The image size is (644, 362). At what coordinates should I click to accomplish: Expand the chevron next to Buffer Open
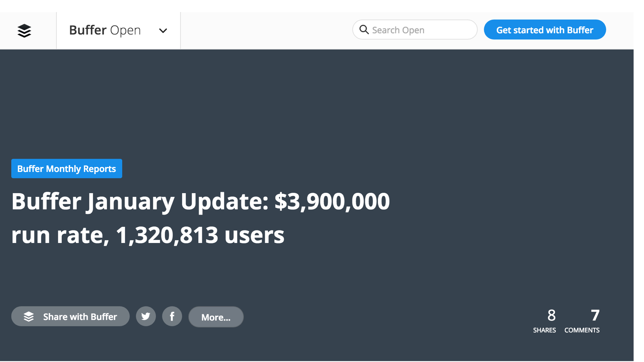pyautogui.click(x=163, y=31)
